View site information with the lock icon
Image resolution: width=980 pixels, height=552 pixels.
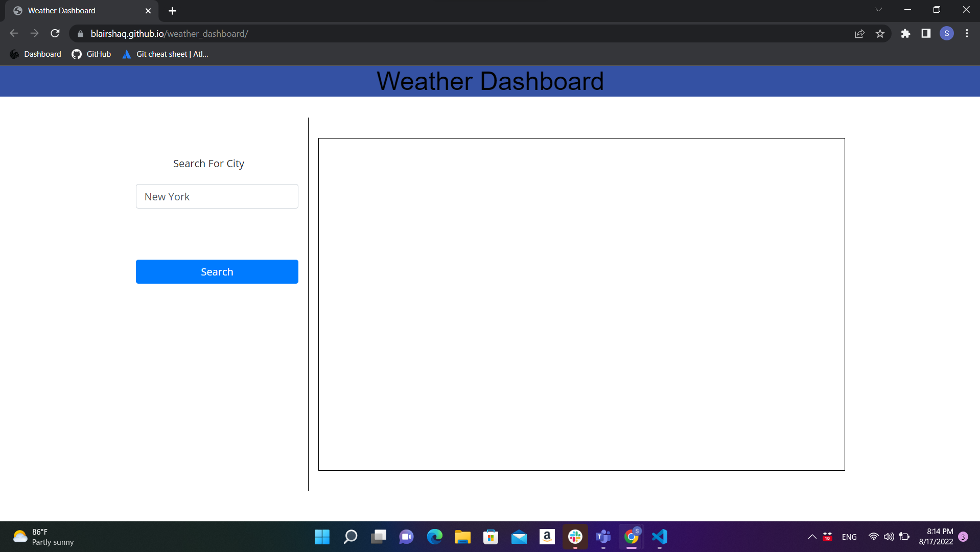click(80, 33)
